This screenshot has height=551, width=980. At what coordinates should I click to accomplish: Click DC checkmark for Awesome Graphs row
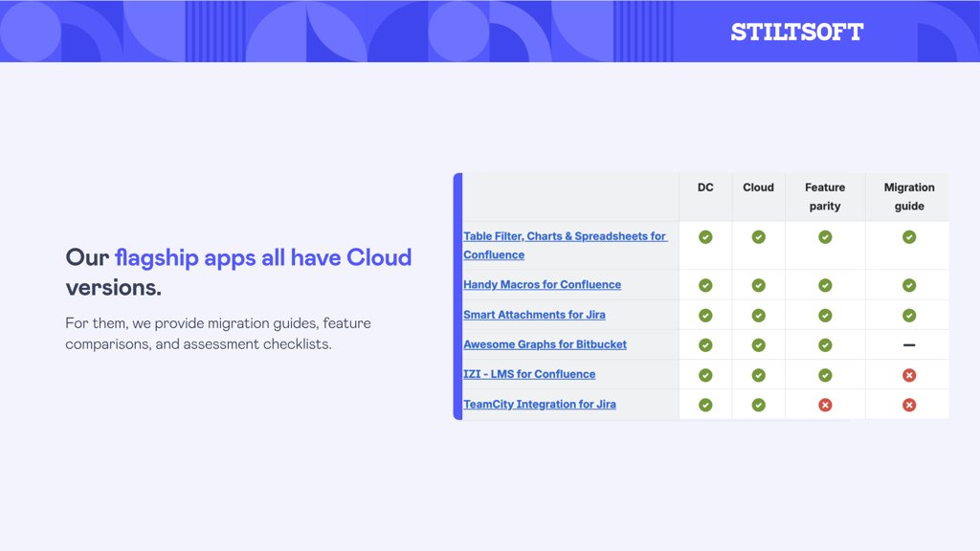(705, 344)
